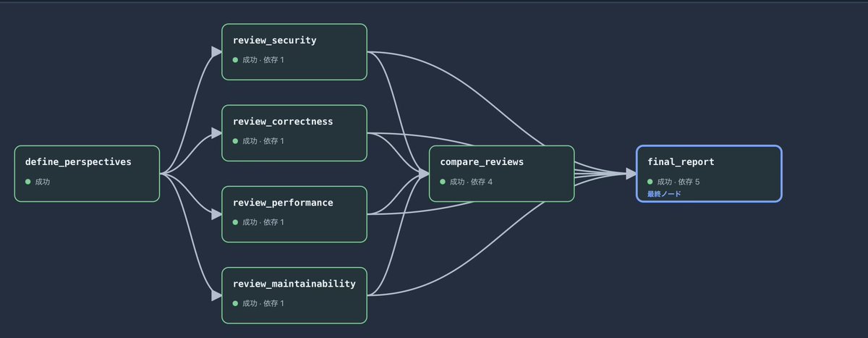Click the arrowhead entering compare_reviews

point(423,174)
